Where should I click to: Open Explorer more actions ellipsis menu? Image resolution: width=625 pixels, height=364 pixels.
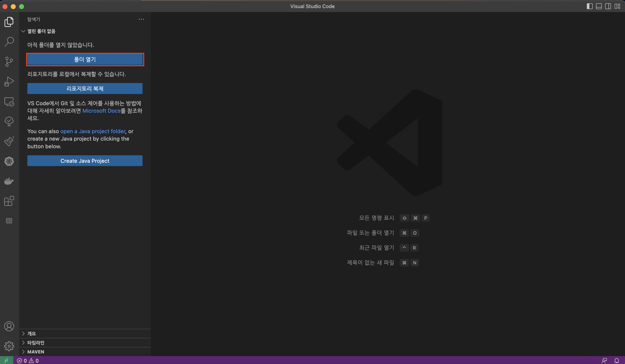pos(141,19)
